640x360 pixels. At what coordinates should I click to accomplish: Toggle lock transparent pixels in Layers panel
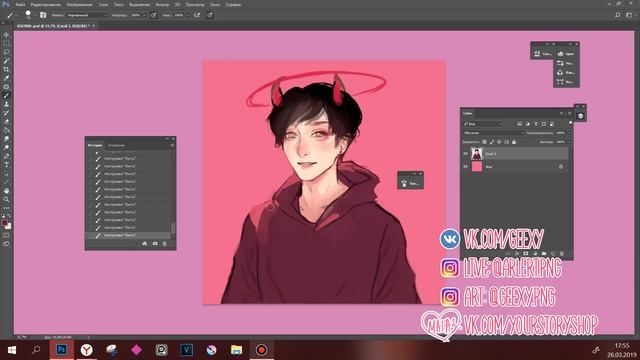(484, 142)
